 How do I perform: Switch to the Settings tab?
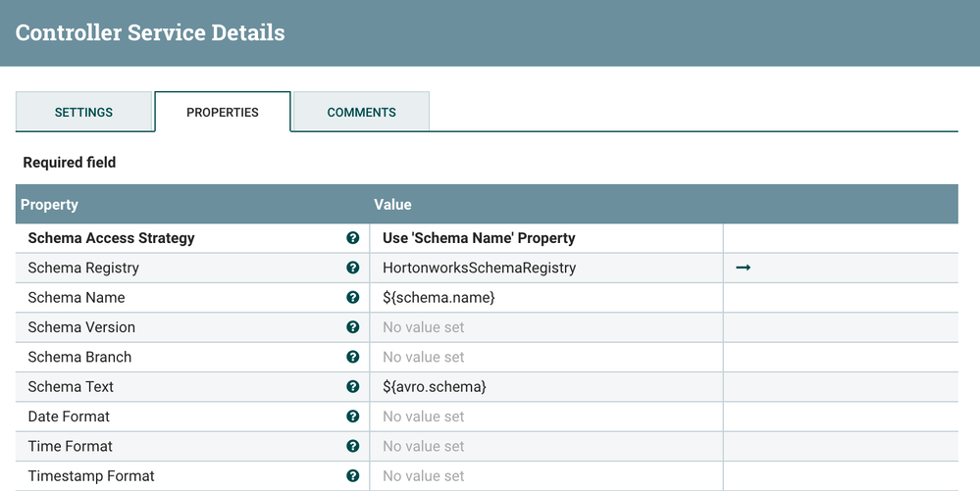(83, 113)
